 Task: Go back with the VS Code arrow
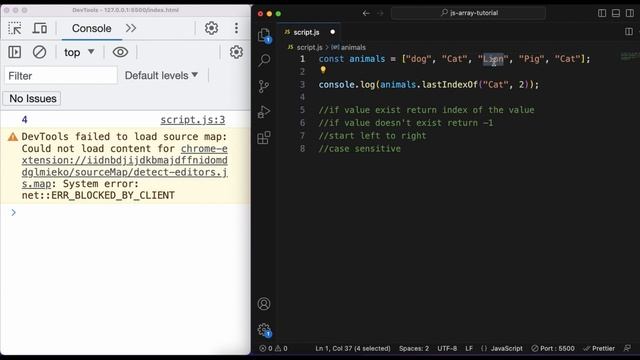[366, 13]
